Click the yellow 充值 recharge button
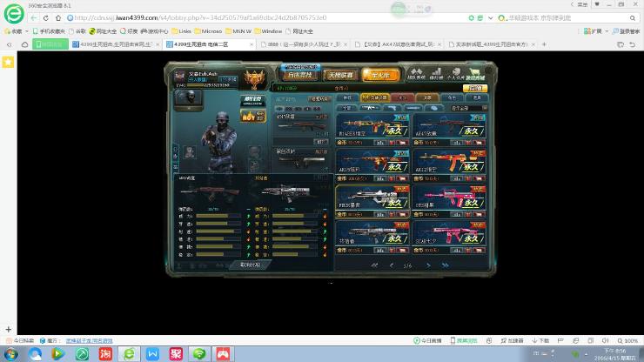 (x=475, y=88)
